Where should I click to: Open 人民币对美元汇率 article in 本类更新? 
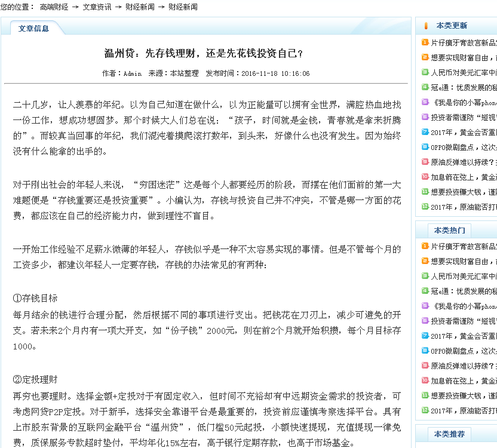point(464,72)
